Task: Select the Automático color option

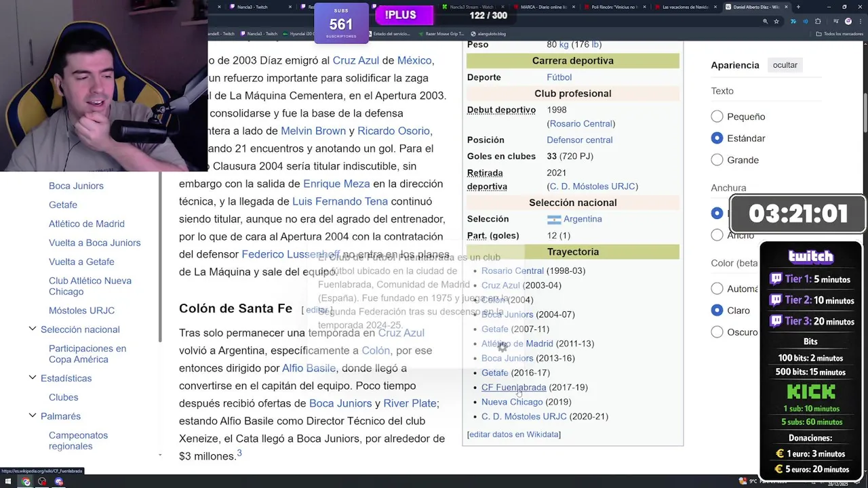Action: click(x=717, y=289)
